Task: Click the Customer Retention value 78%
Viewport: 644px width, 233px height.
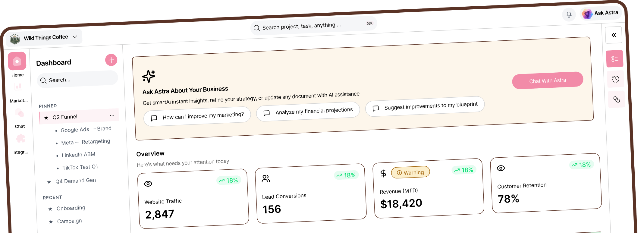Action: coord(508,199)
